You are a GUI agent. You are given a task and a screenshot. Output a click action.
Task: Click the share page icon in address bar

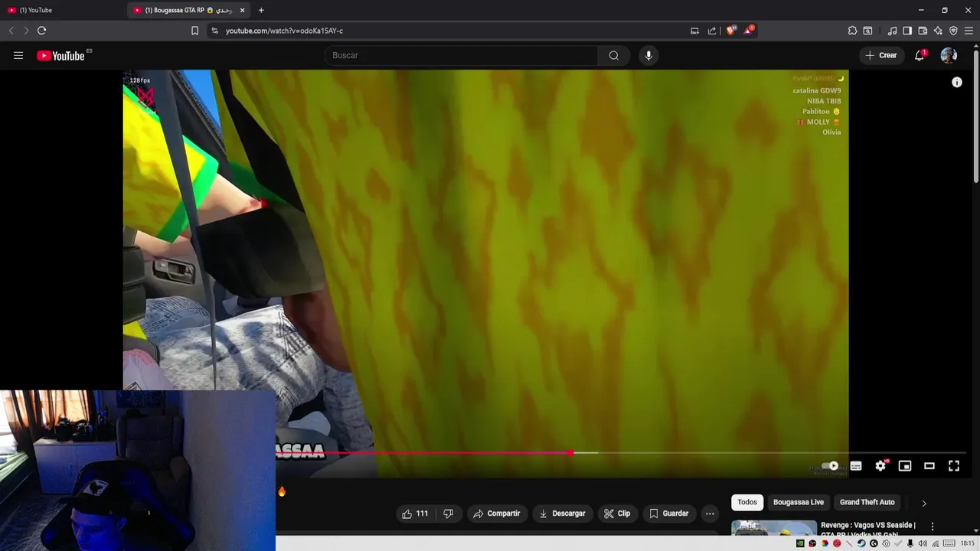point(712,31)
